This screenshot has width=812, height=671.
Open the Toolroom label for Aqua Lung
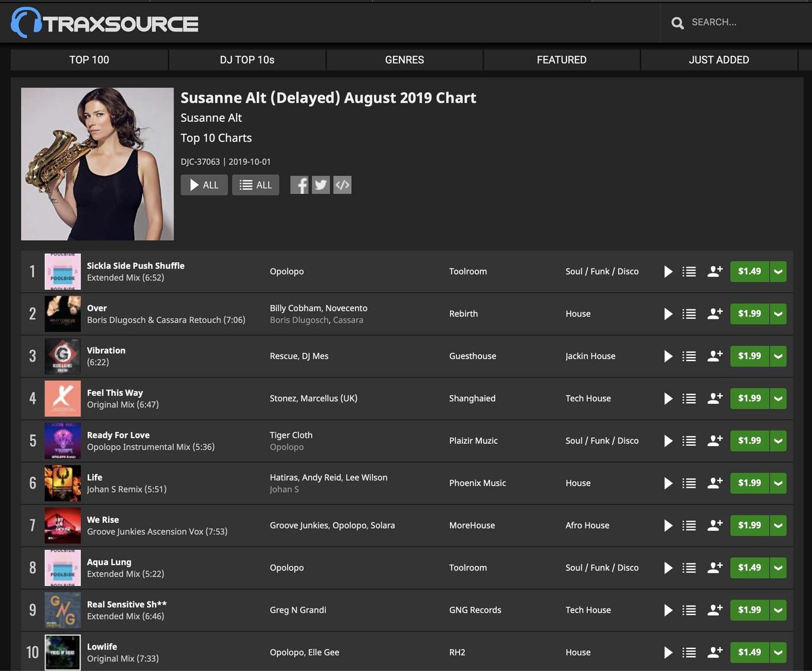pyautogui.click(x=468, y=568)
